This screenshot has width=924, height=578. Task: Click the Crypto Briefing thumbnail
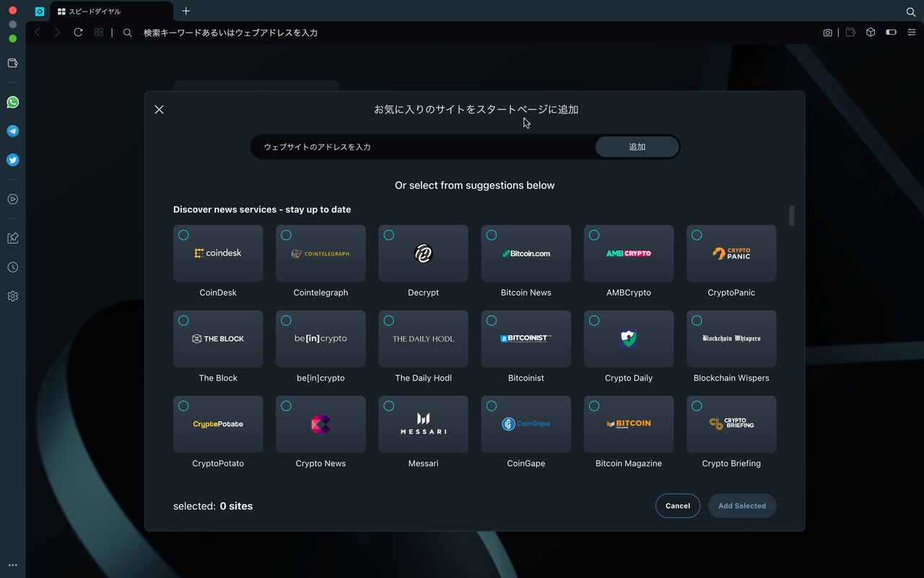click(x=731, y=424)
